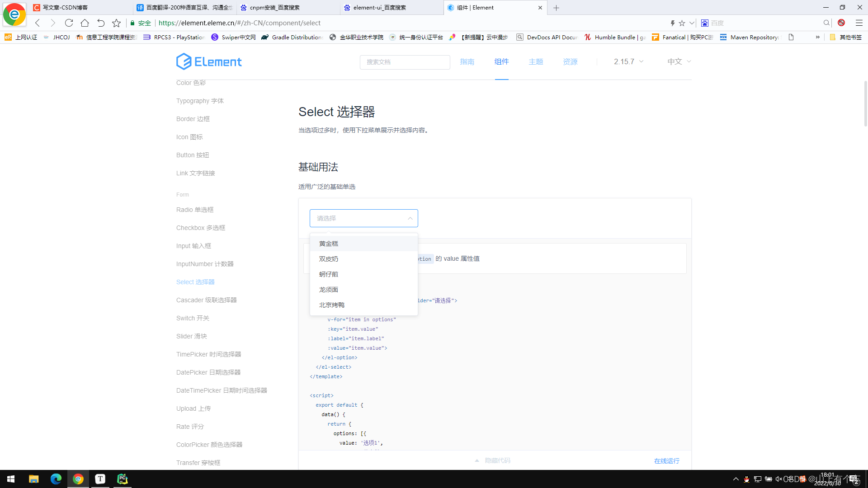This screenshot has height=488, width=868.
Task: Open the Swiper中文网 bookmark
Action: (x=233, y=38)
